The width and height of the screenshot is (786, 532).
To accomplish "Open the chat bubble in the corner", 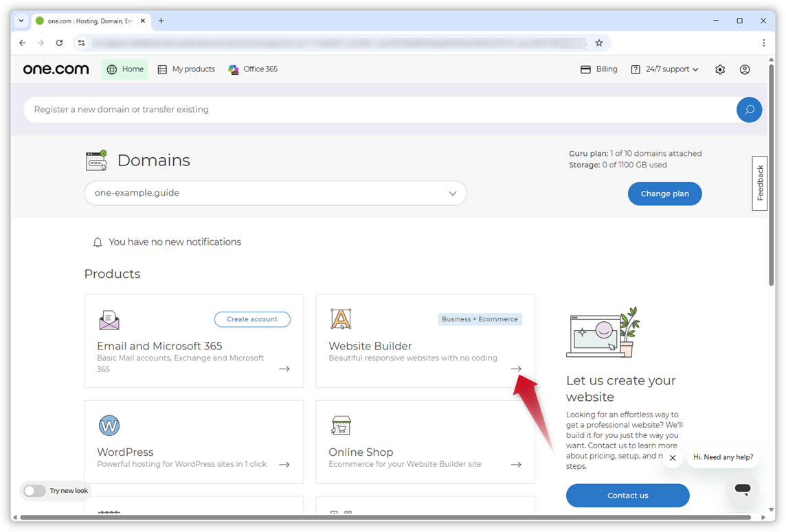I will 743,489.
